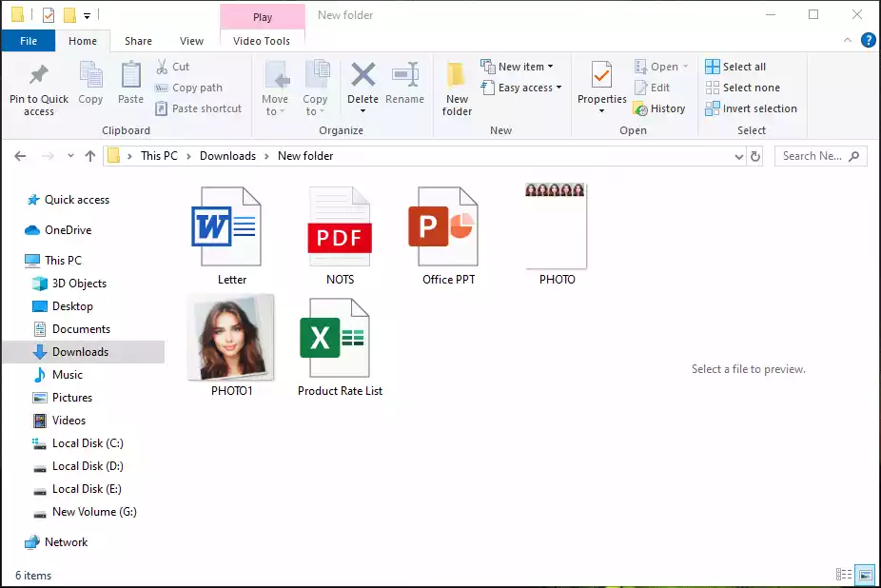Collapse the ribbon with chevron arrow
Image resolution: width=881 pixels, height=588 pixels.
(849, 41)
